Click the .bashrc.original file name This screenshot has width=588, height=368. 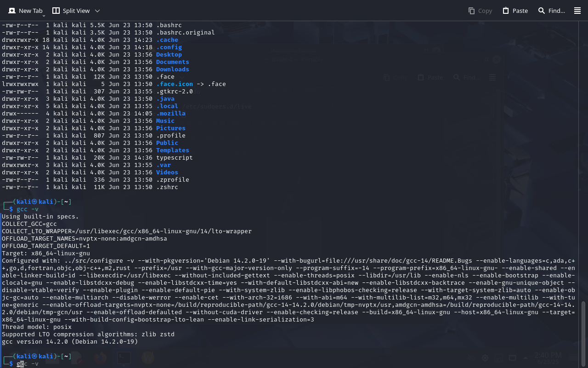tap(186, 33)
